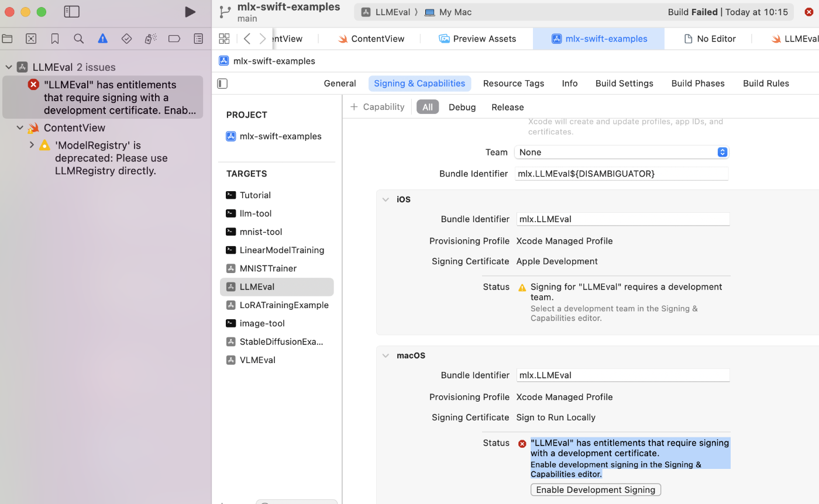Toggle the navigator sidebar visibility

coord(71,12)
